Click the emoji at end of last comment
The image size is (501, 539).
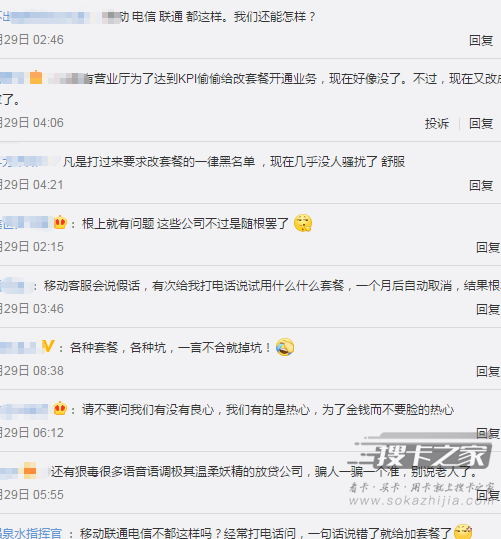(x=463, y=532)
